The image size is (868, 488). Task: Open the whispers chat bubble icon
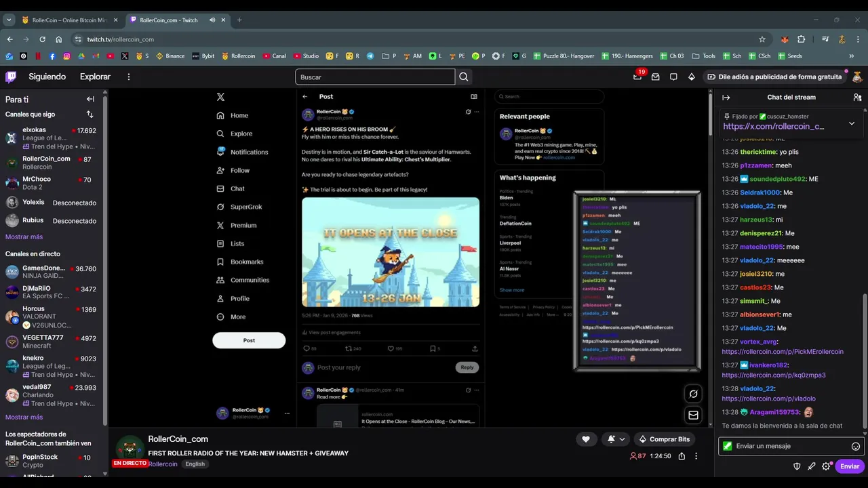click(x=673, y=77)
